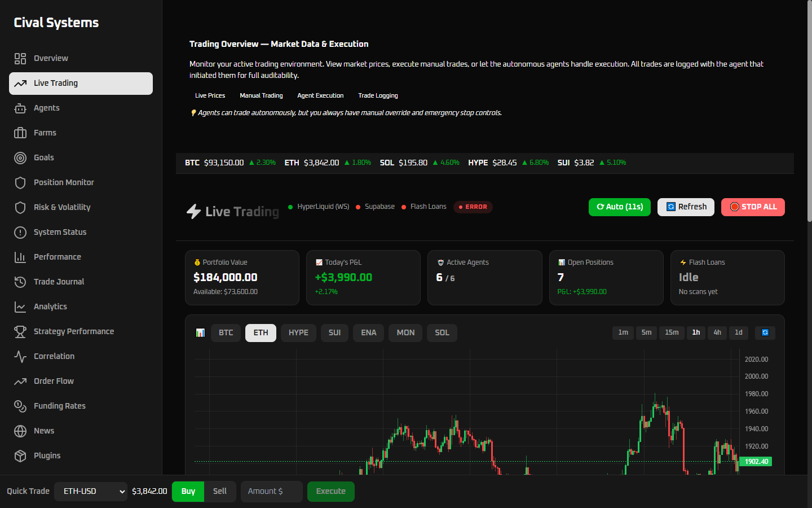
Task: Click the Correlation pulse icon
Action: click(x=20, y=357)
